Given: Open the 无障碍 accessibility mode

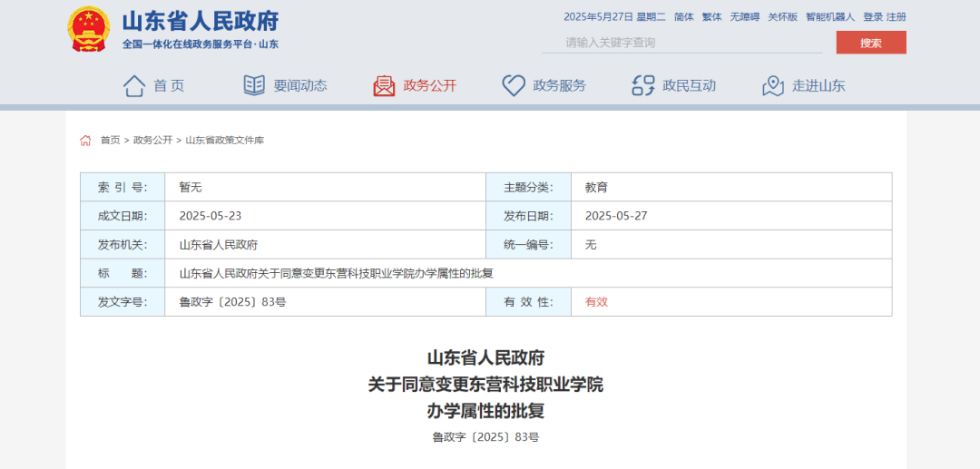Looking at the screenshot, I should [745, 17].
